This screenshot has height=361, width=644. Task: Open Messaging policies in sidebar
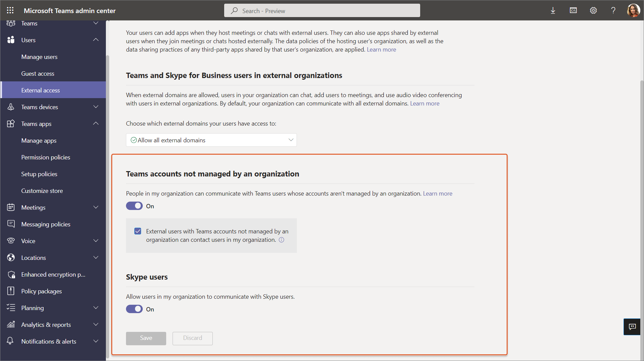coord(46,224)
